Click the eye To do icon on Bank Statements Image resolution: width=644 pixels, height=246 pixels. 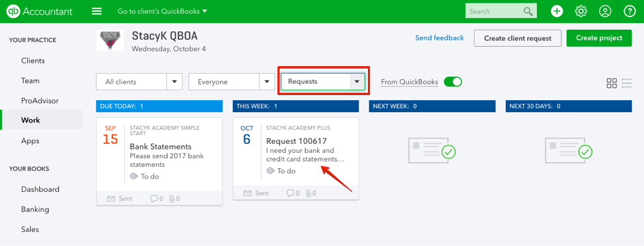(x=133, y=176)
